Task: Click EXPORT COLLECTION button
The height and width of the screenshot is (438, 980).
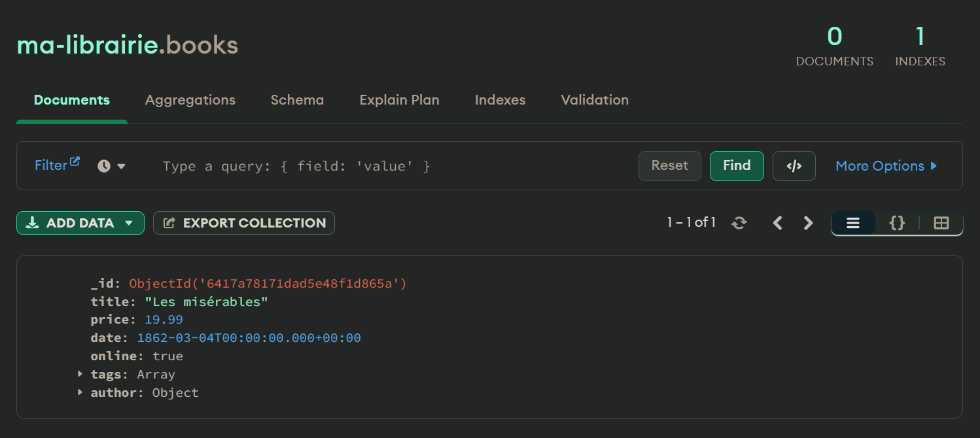Action: tap(244, 223)
